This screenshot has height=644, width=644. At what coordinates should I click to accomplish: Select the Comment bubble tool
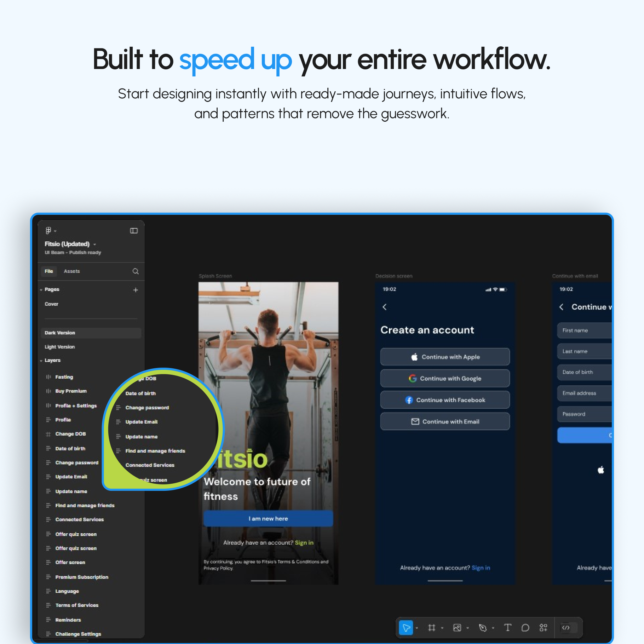[x=525, y=628]
